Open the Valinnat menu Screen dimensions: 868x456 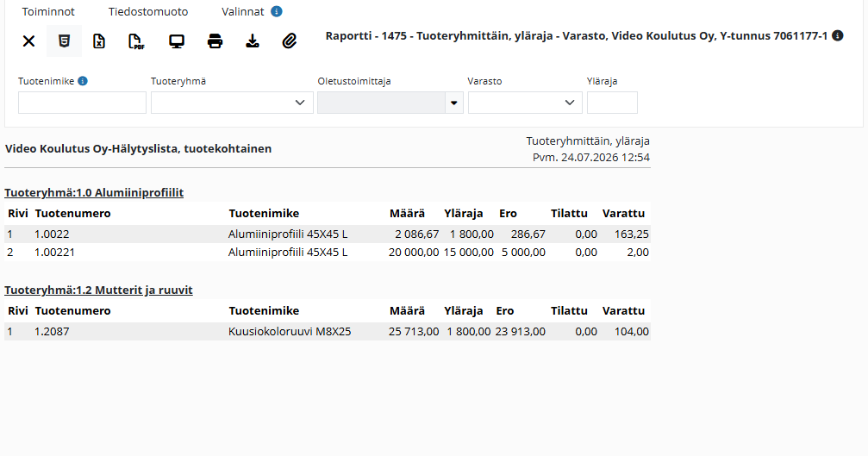point(242,11)
